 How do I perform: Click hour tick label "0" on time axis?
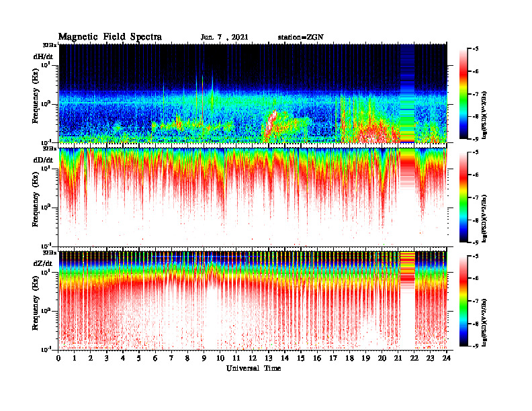pos(58,359)
